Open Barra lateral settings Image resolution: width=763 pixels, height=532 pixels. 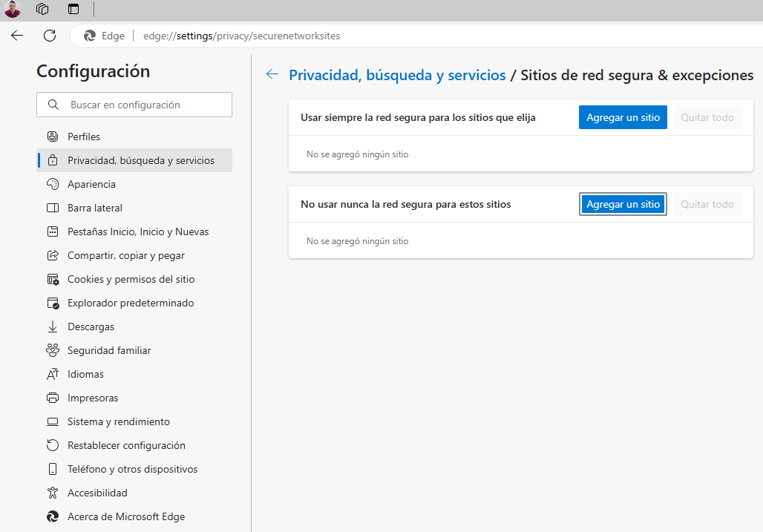[94, 208]
